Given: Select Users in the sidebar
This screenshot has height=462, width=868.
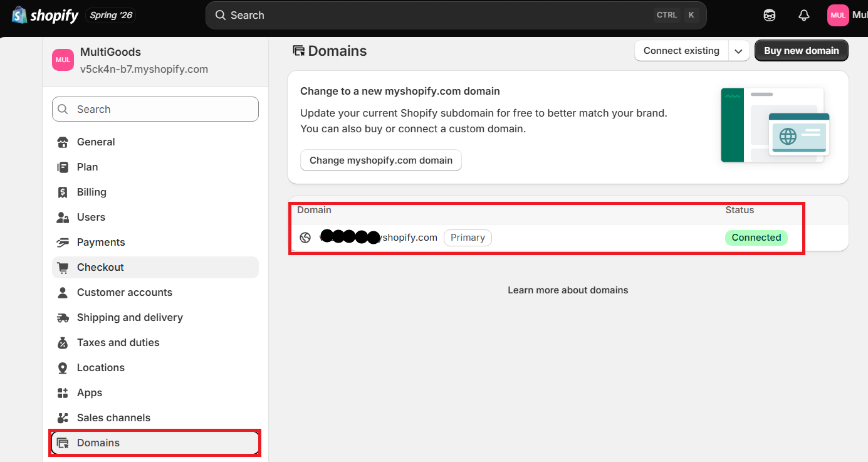Looking at the screenshot, I should tap(155, 217).
